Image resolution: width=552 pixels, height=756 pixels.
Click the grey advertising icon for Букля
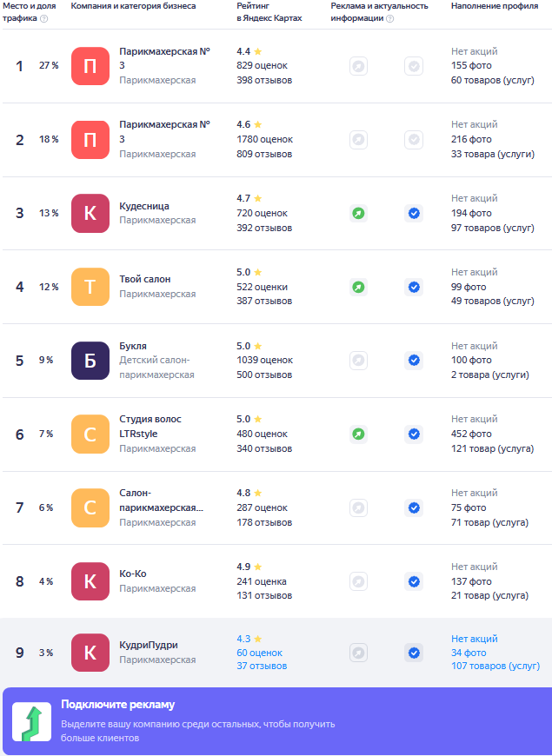tap(358, 361)
